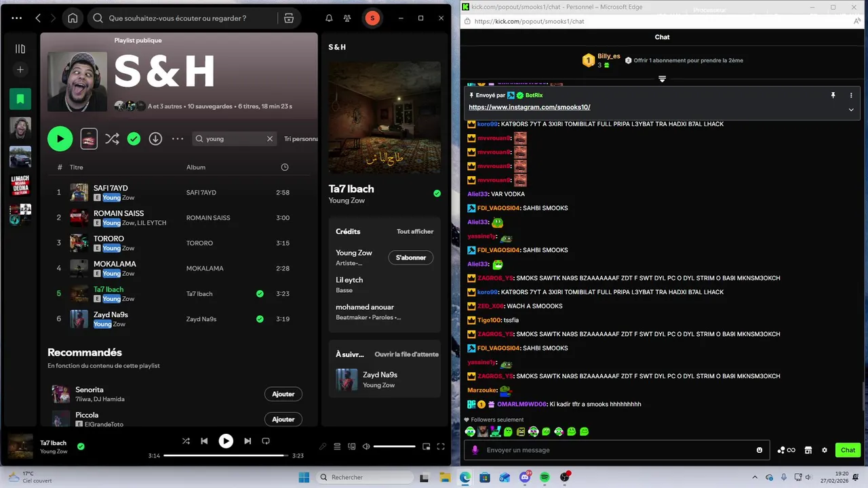Click the pin icon on BotRix message
The height and width of the screenshot is (488, 868).
click(833, 96)
